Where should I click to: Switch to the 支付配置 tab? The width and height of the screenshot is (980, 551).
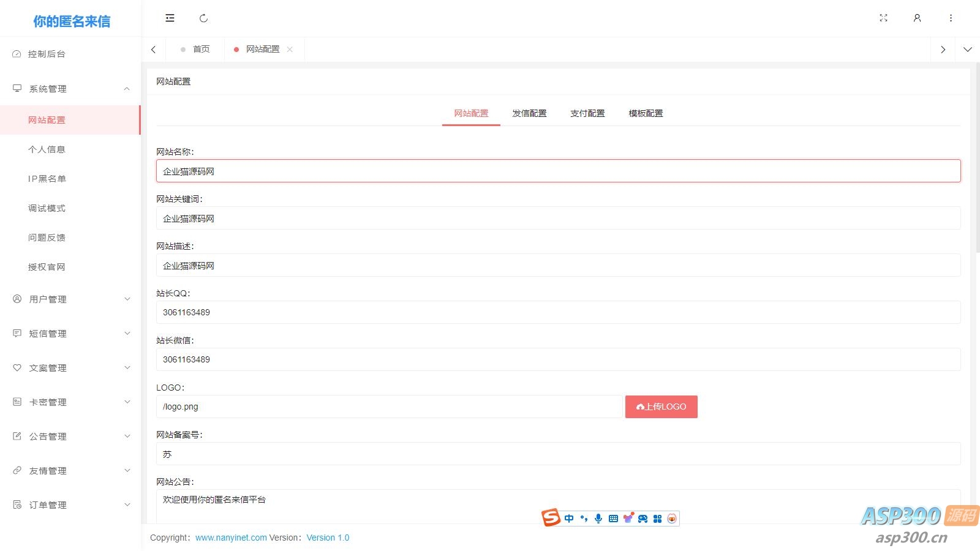pyautogui.click(x=587, y=113)
